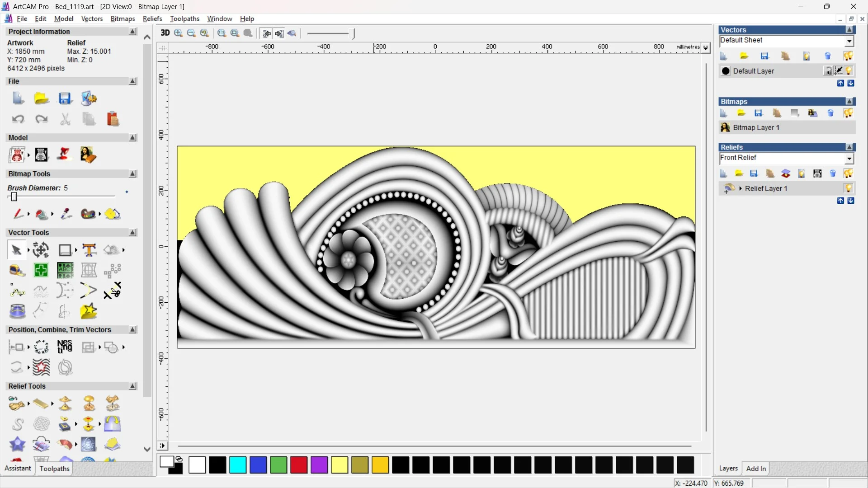
Task: Collapse the Bitmap Tools section
Action: coord(132,174)
